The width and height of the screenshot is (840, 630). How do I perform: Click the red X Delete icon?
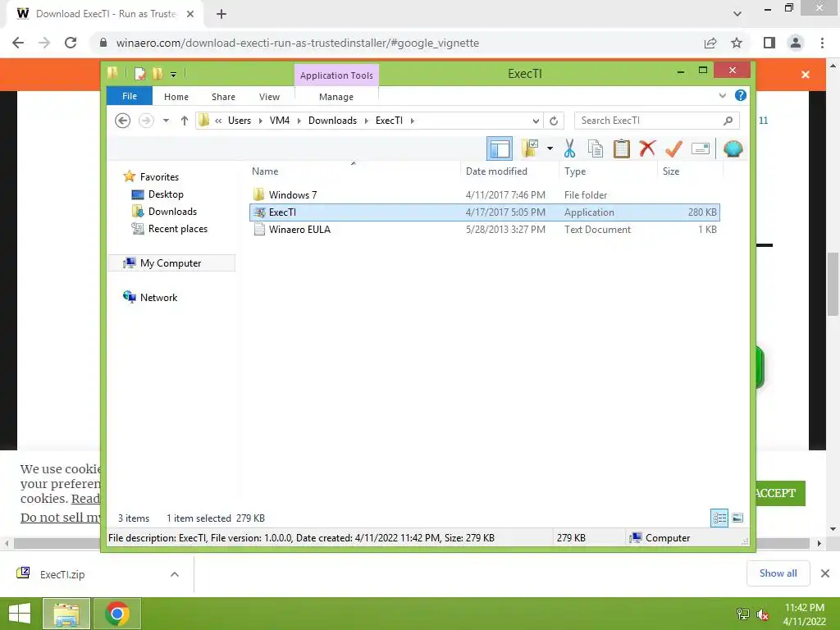[647, 148]
